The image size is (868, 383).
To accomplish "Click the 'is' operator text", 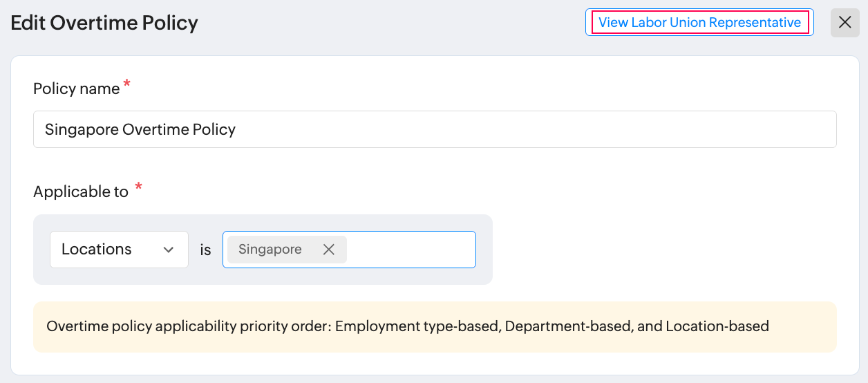I will pyautogui.click(x=205, y=250).
